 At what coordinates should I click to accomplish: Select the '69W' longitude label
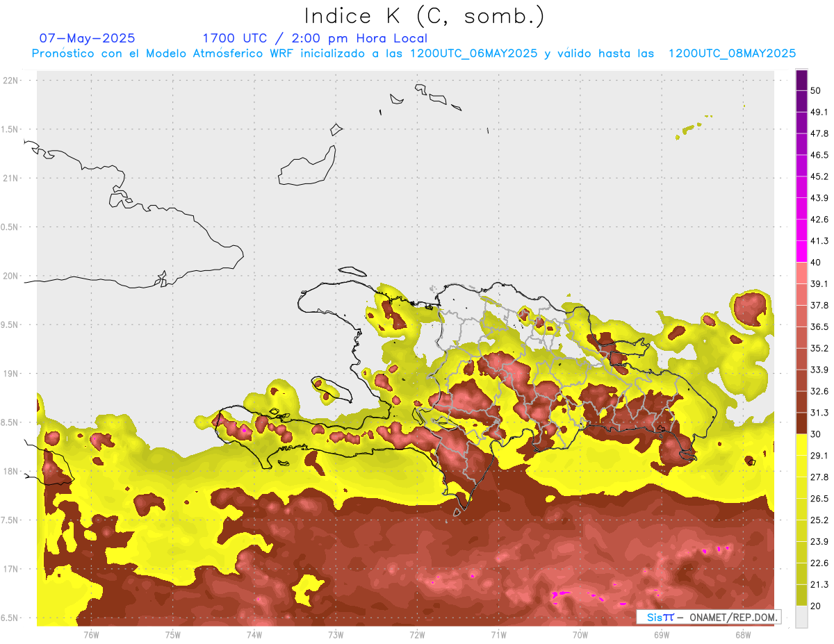[x=662, y=635]
